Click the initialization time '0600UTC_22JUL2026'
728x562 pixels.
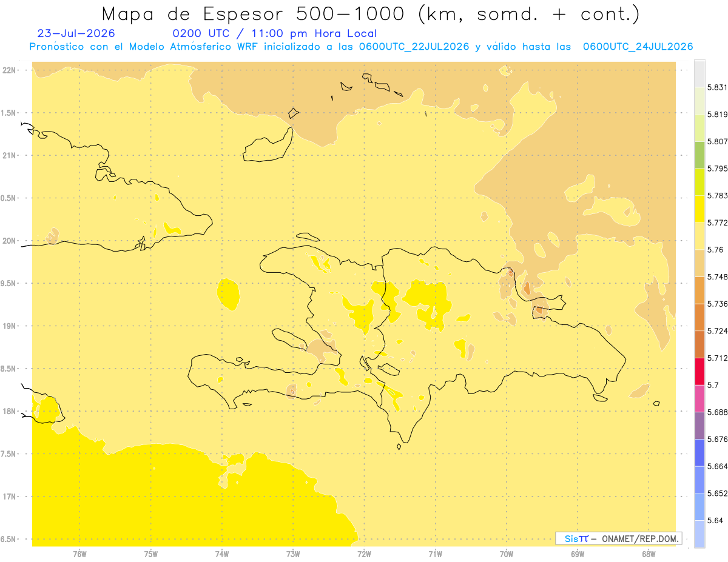[414, 47]
